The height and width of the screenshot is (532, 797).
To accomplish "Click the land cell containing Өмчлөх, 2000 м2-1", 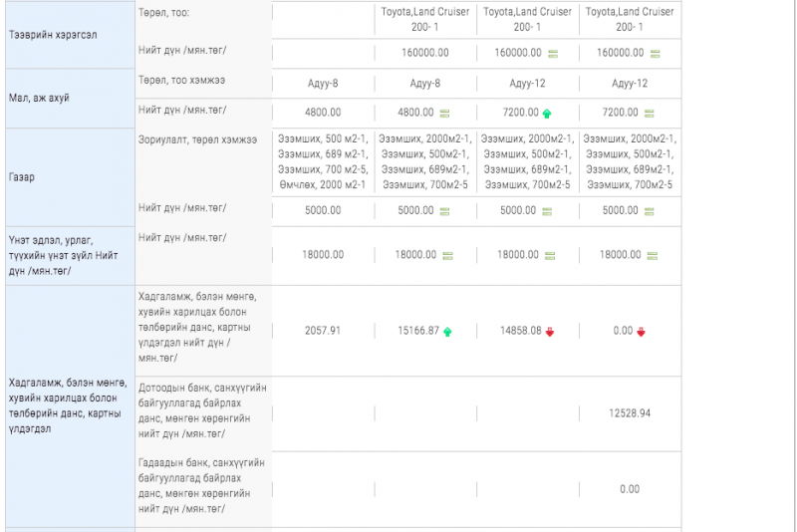I will [x=323, y=161].
